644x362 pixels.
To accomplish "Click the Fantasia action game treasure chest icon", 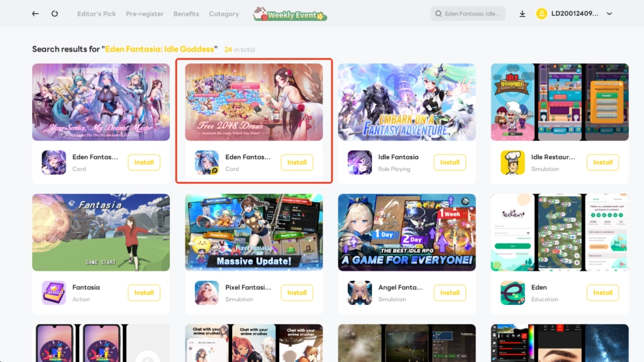I will [53, 292].
